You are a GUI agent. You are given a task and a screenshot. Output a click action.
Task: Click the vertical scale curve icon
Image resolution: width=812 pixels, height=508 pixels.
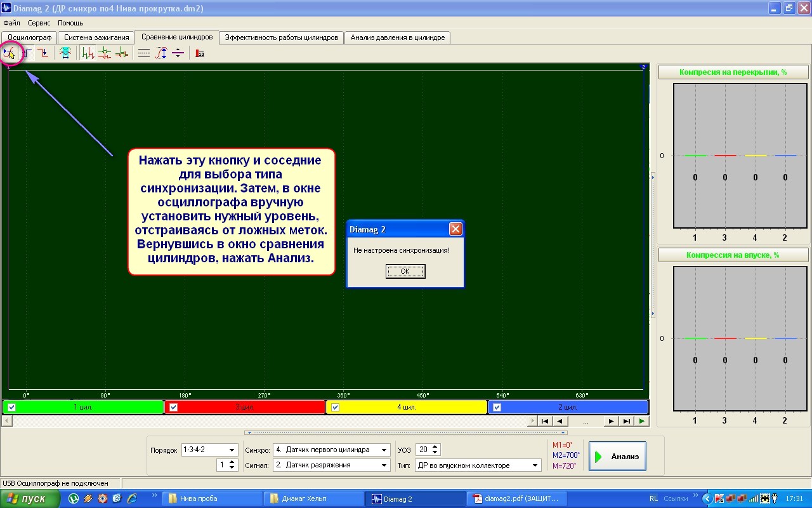coord(161,53)
